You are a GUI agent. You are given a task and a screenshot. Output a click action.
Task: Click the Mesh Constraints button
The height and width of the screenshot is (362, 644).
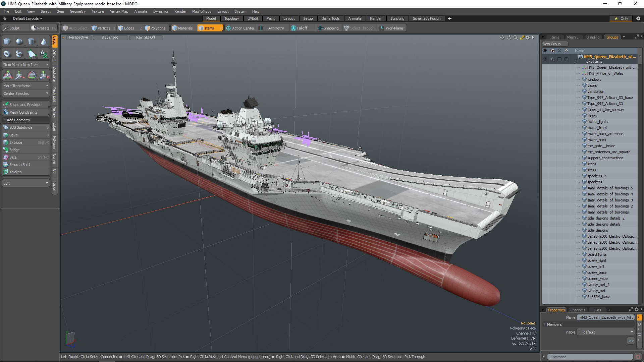tap(26, 112)
